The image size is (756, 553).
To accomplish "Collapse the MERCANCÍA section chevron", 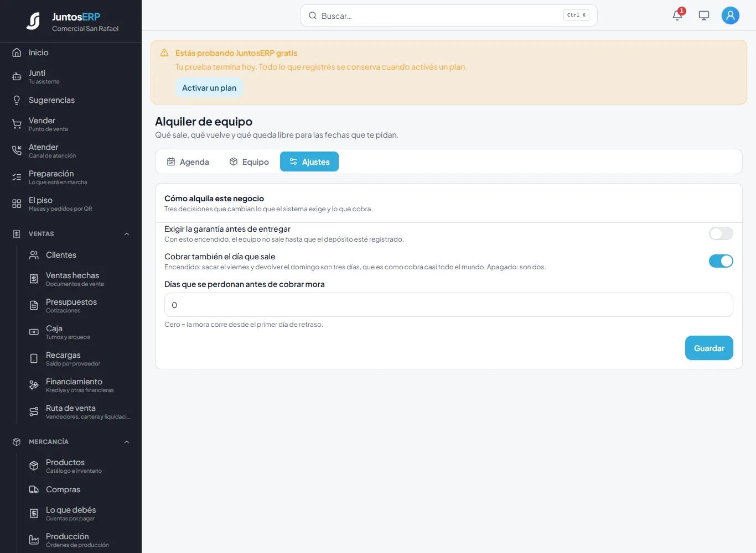I will click(x=127, y=442).
